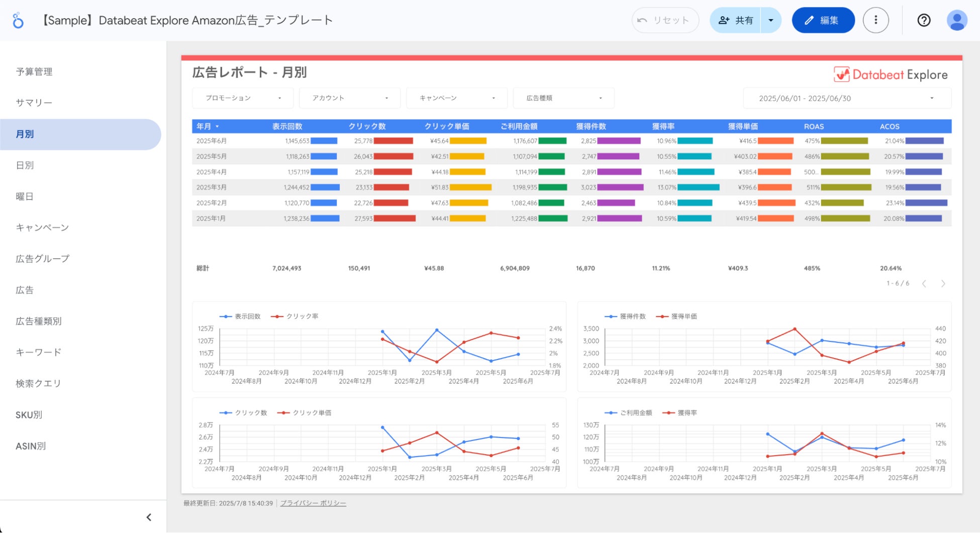Open the キーワード page in sidebar
The height and width of the screenshot is (533, 980).
point(38,352)
